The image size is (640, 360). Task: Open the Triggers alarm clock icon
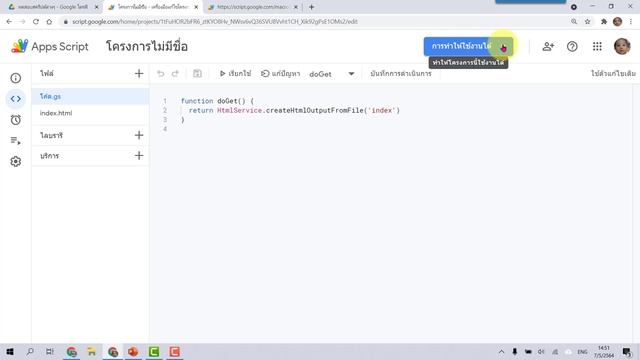tap(16, 120)
